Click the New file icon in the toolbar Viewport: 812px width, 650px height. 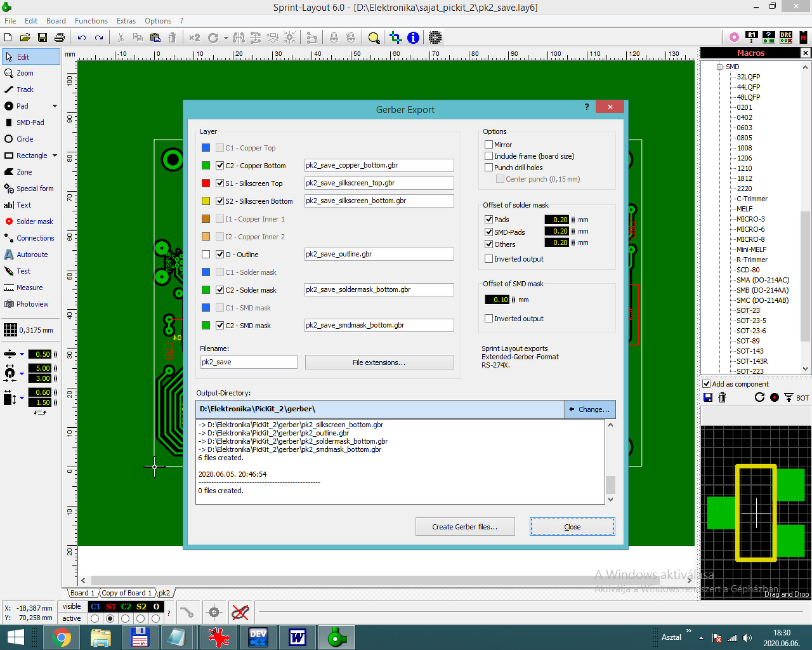click(x=8, y=37)
